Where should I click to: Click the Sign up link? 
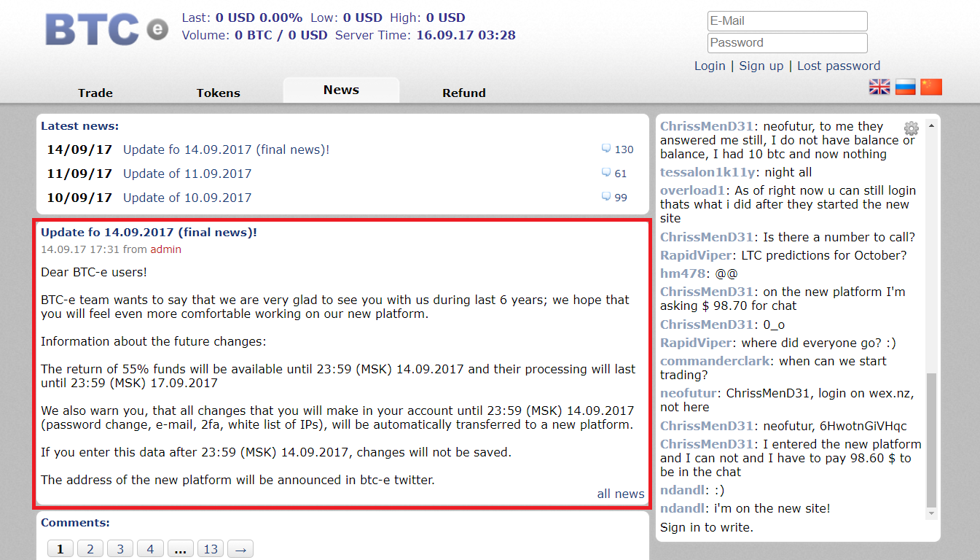pos(761,66)
